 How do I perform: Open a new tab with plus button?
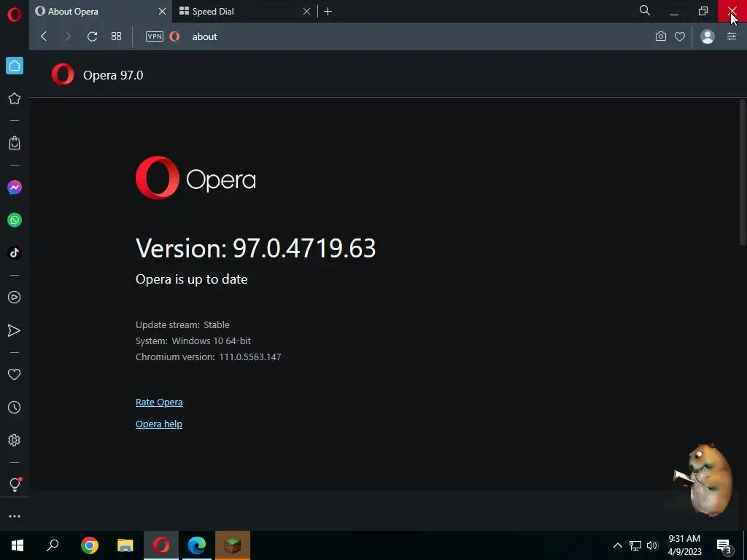[x=328, y=12]
